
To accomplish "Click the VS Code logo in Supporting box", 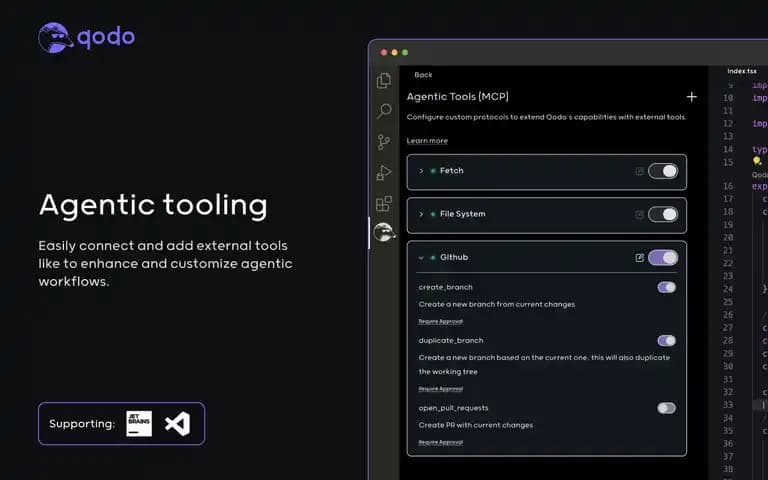I will [177, 424].
